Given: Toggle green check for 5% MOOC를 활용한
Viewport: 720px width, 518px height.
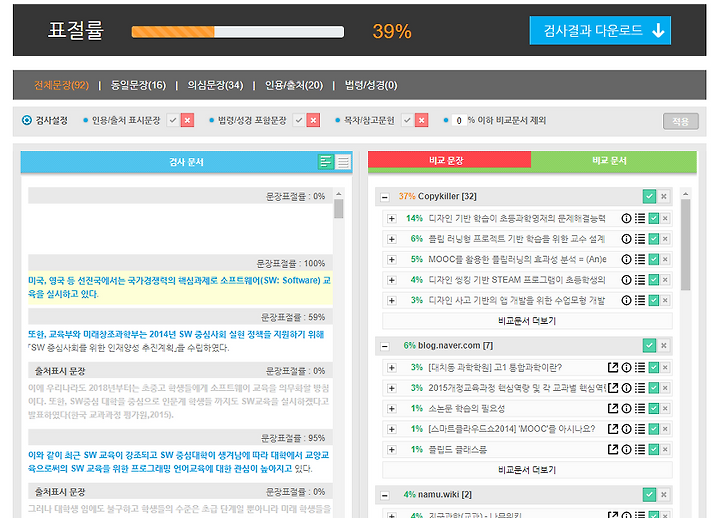Looking at the screenshot, I should click(x=654, y=259).
